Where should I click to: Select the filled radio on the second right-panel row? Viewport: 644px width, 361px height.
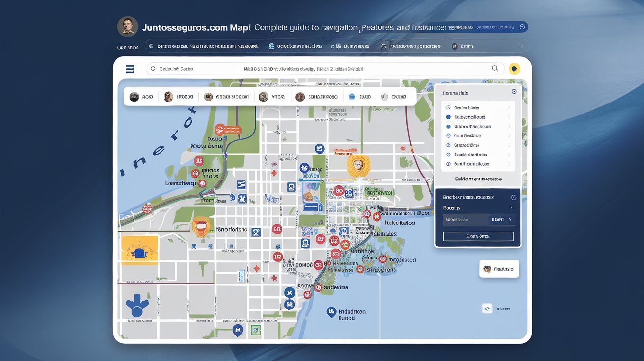coord(448,117)
